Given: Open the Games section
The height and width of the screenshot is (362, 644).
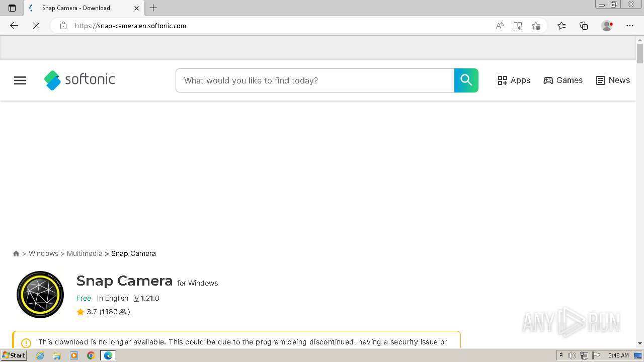Looking at the screenshot, I should point(563,80).
